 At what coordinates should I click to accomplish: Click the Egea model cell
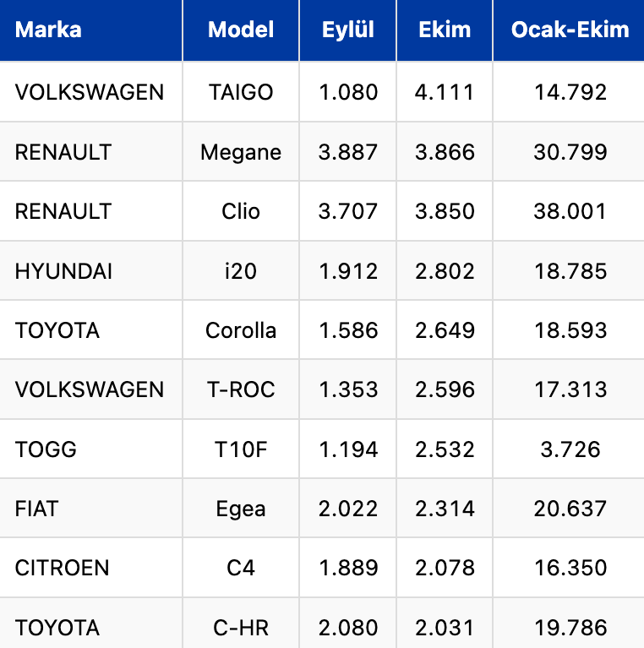[241, 509]
